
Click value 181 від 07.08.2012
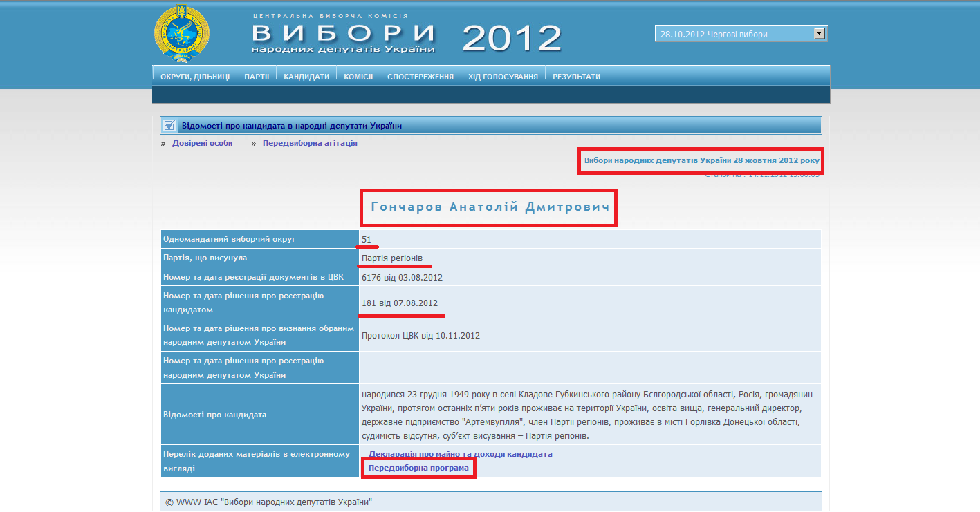tap(400, 303)
